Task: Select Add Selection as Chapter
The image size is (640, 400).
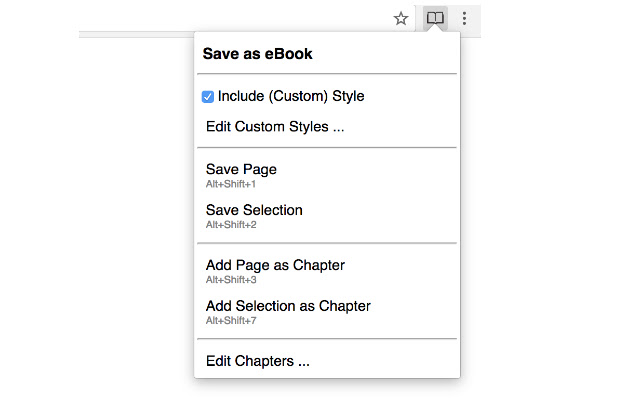Action: tap(288, 306)
